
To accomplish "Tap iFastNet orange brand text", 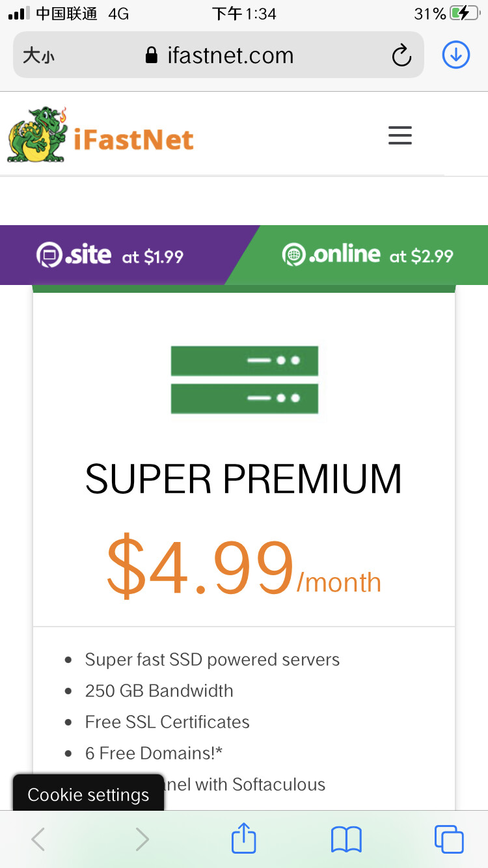I will pos(133,139).
